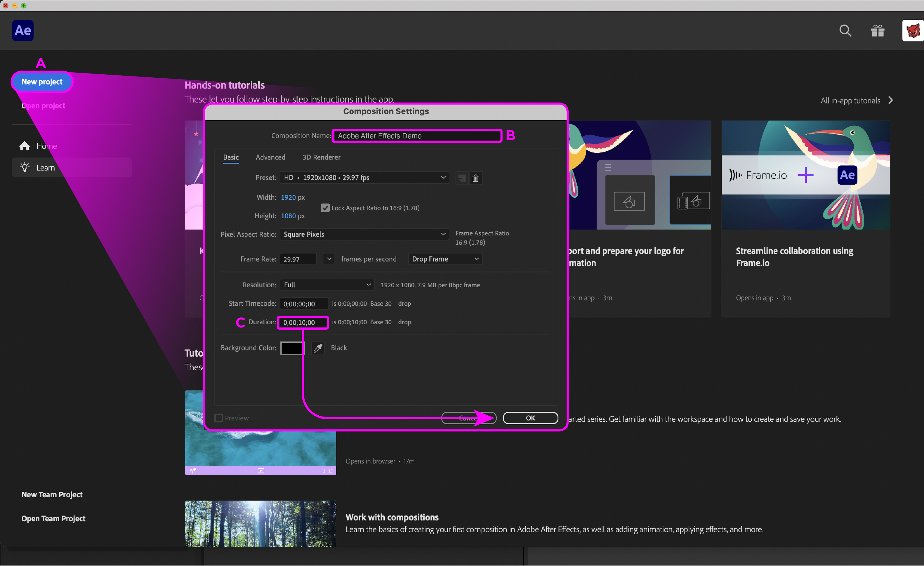Delete the preset with the trash icon

pyautogui.click(x=475, y=178)
